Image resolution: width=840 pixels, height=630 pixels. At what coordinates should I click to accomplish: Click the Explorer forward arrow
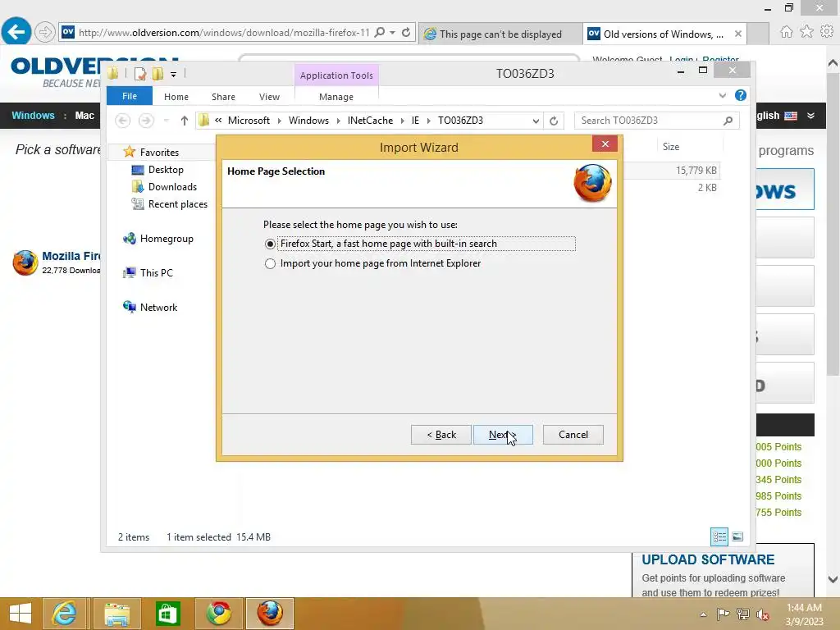coord(146,121)
